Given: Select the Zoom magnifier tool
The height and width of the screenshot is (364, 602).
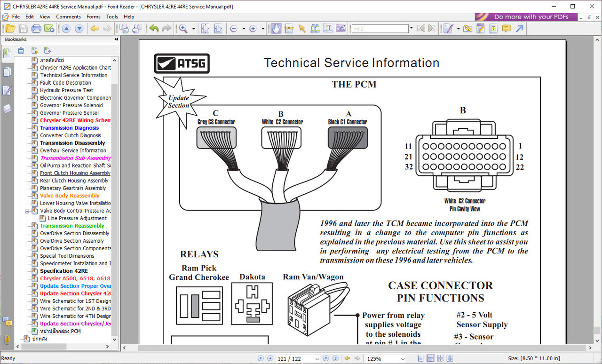Looking at the screenshot, I should (x=184, y=29).
